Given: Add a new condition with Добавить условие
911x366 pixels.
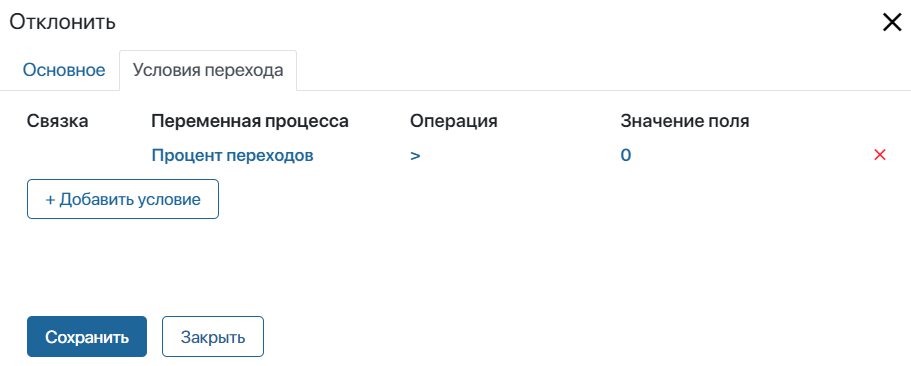Looking at the screenshot, I should coord(123,199).
